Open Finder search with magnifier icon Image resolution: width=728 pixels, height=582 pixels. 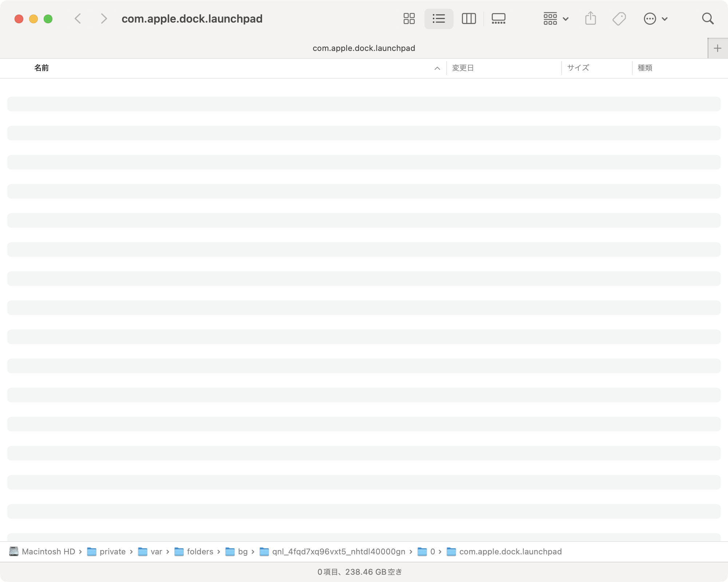[x=708, y=19]
